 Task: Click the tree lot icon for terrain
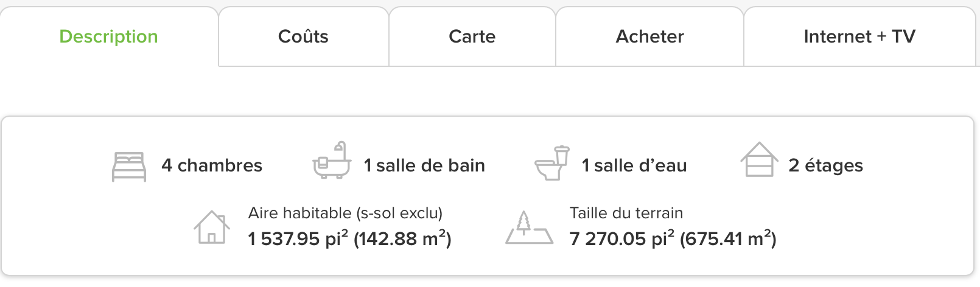530,227
